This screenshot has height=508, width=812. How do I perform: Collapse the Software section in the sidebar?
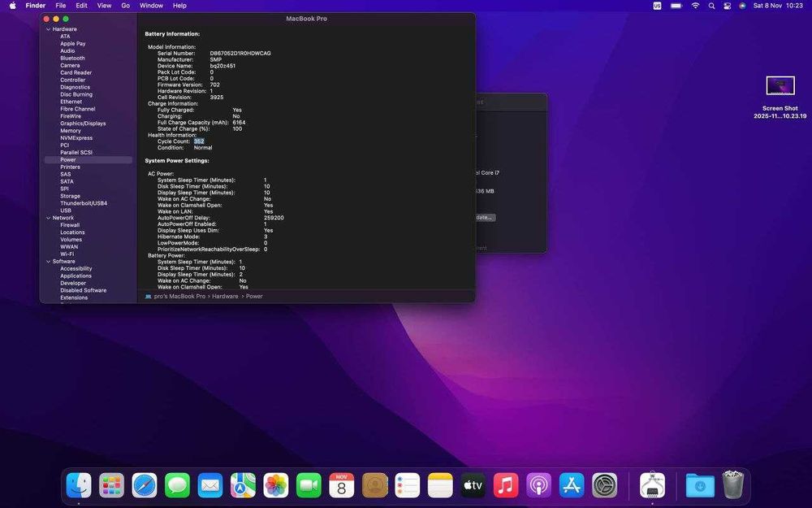(x=48, y=262)
